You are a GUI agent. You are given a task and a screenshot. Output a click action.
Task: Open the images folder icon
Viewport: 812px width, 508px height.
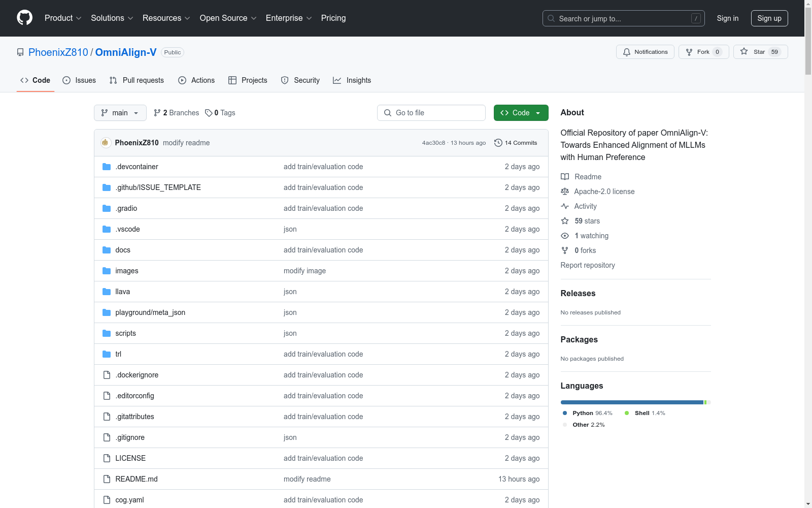(x=107, y=271)
